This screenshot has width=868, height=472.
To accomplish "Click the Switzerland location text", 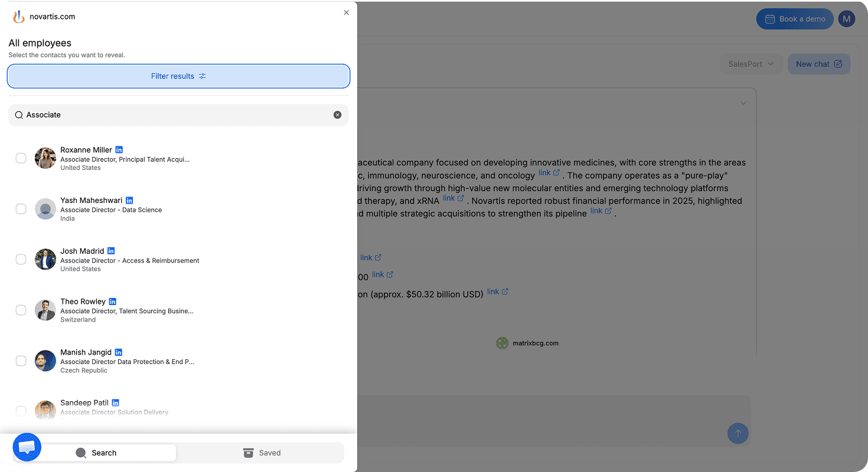I will pos(78,320).
